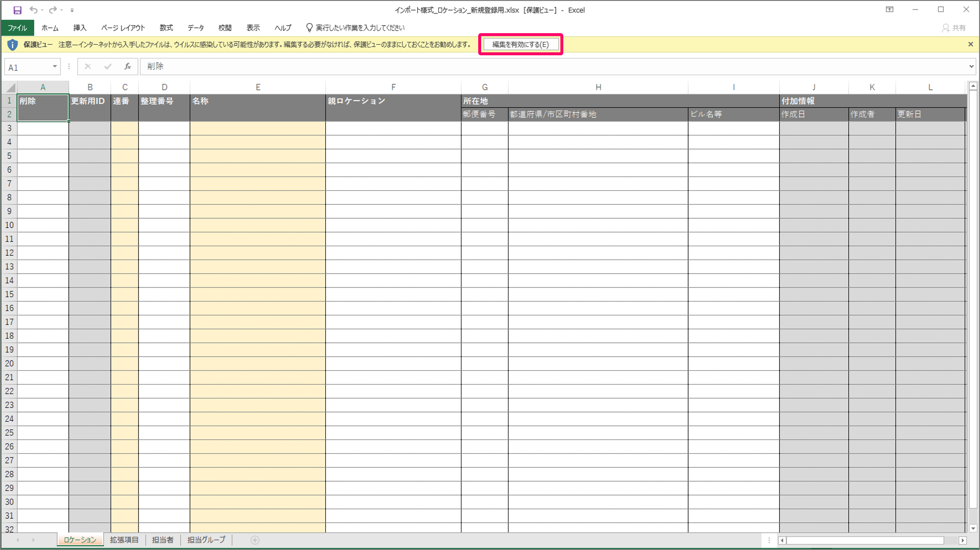Screen dimensions: 980x550
Task: Click the Insert Function fx icon
Action: coord(127,66)
